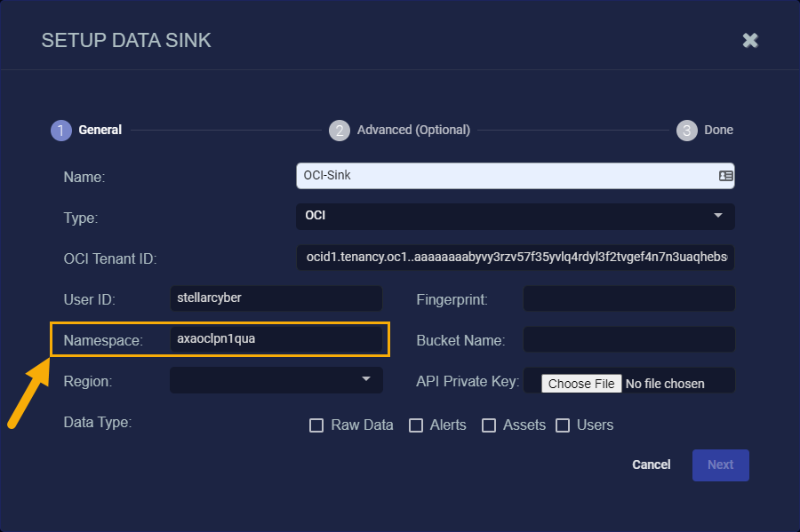800x532 pixels.
Task: Choose File for API Private Key
Action: pos(581,384)
